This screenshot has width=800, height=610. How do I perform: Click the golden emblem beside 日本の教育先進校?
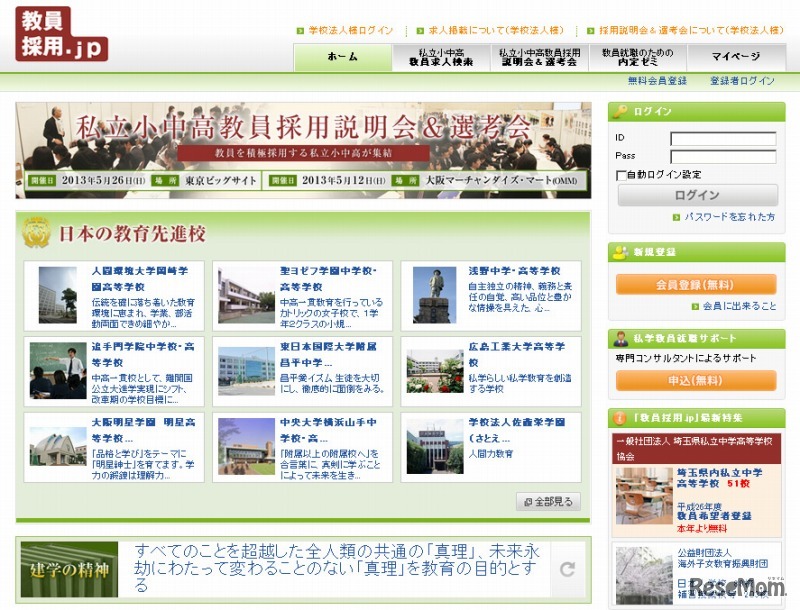36,233
